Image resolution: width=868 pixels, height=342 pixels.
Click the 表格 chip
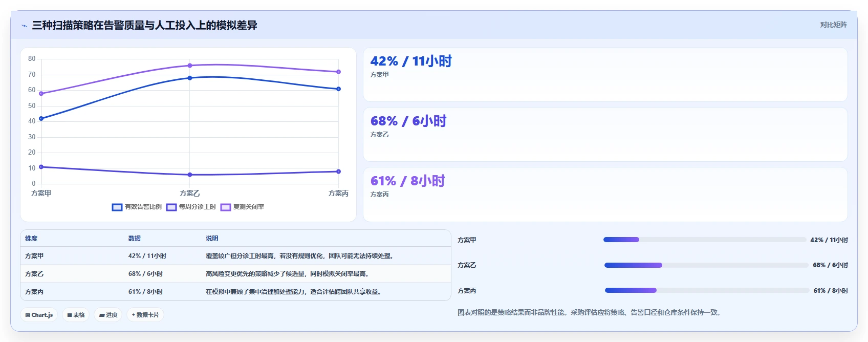(76, 315)
